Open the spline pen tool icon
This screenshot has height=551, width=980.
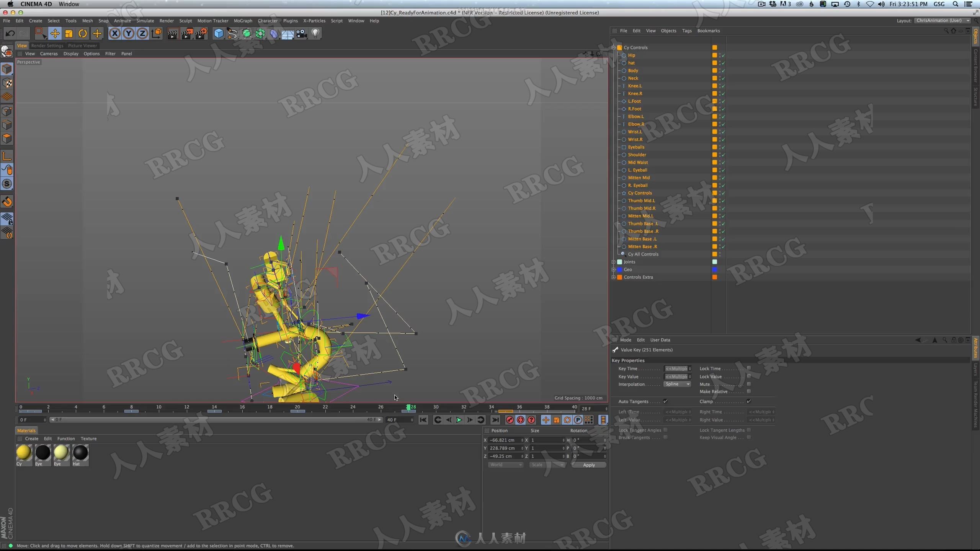[x=232, y=34]
